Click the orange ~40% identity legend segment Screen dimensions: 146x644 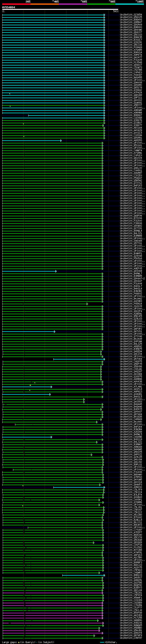tap(44, 4)
